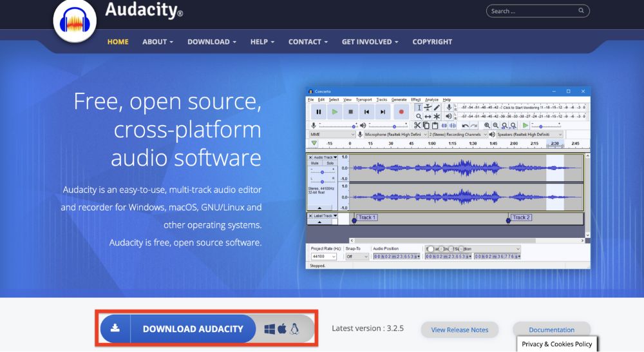Select the Selection (I-beam) tool
The image size is (644, 352).
(419, 107)
